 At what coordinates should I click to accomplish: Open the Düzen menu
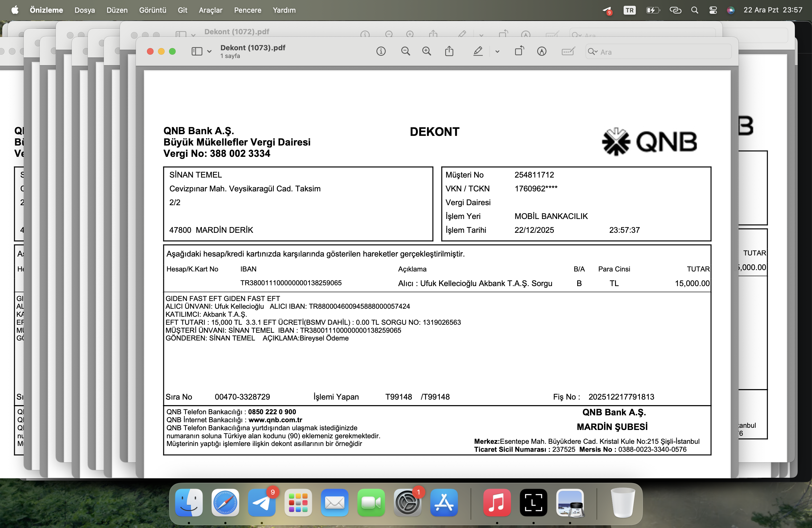coord(117,10)
